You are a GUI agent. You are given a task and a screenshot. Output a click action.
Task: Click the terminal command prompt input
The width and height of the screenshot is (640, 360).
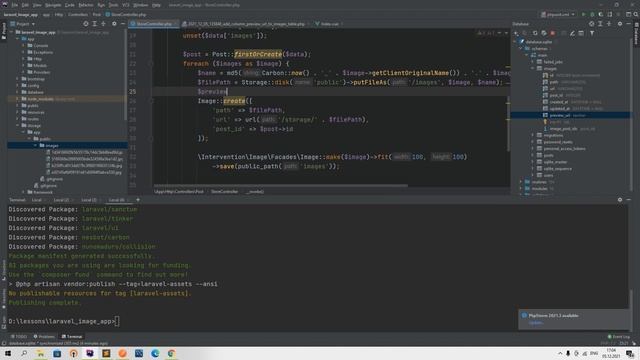tap(117, 321)
